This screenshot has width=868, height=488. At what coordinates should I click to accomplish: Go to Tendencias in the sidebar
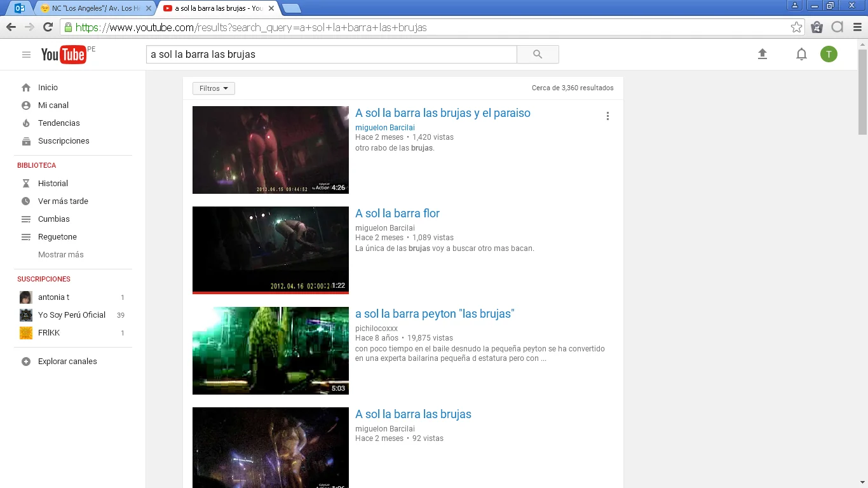click(59, 123)
